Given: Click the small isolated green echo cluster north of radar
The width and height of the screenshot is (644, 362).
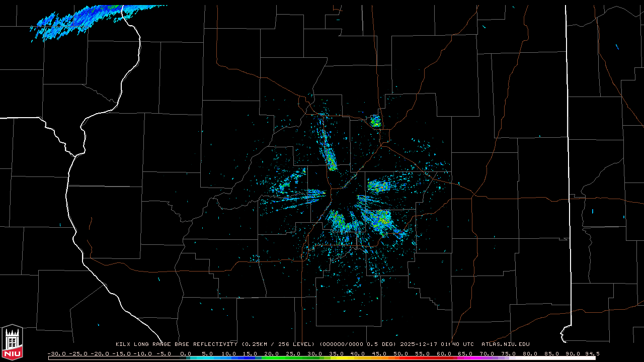Looking at the screenshot, I should [375, 121].
